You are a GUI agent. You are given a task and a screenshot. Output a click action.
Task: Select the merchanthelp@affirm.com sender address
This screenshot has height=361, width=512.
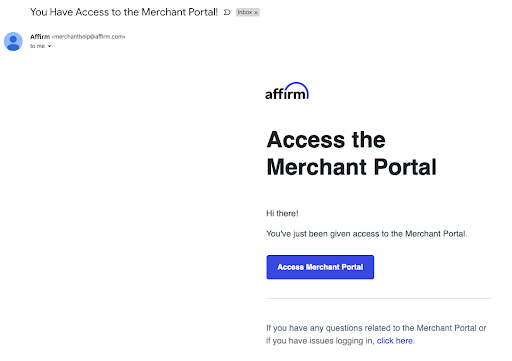click(88, 37)
